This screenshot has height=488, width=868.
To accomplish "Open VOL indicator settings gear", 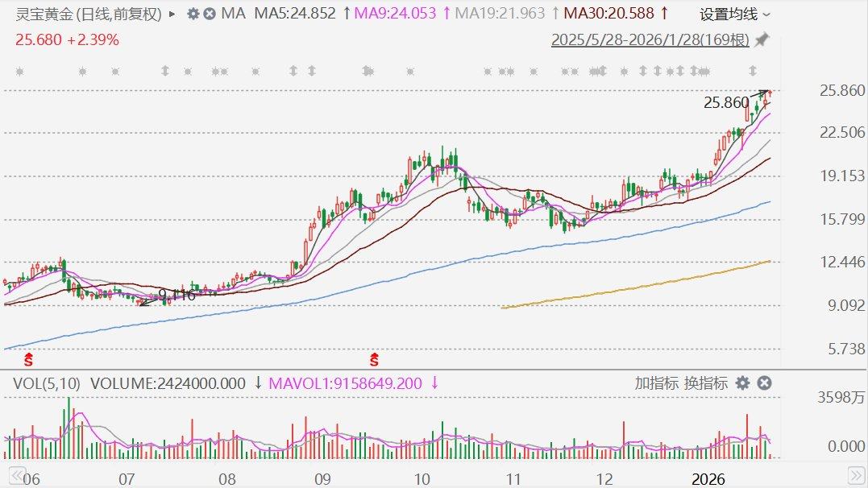I will 742,383.
